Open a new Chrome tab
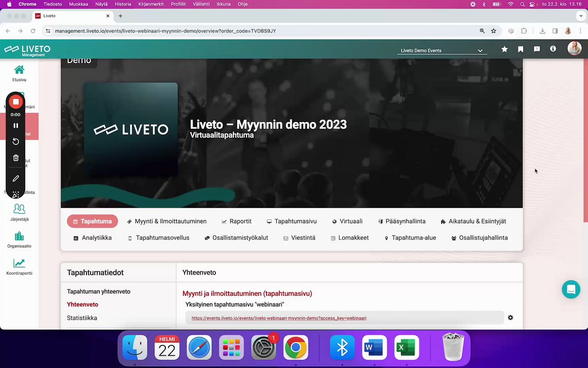Screen dimensions: 588x368 [x=120, y=16]
